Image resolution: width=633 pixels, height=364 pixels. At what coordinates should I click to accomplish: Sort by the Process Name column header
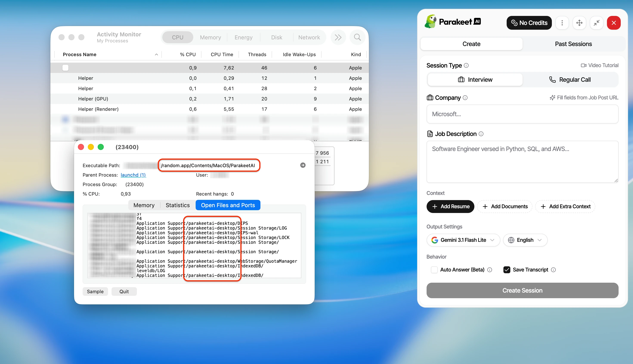tap(108, 54)
